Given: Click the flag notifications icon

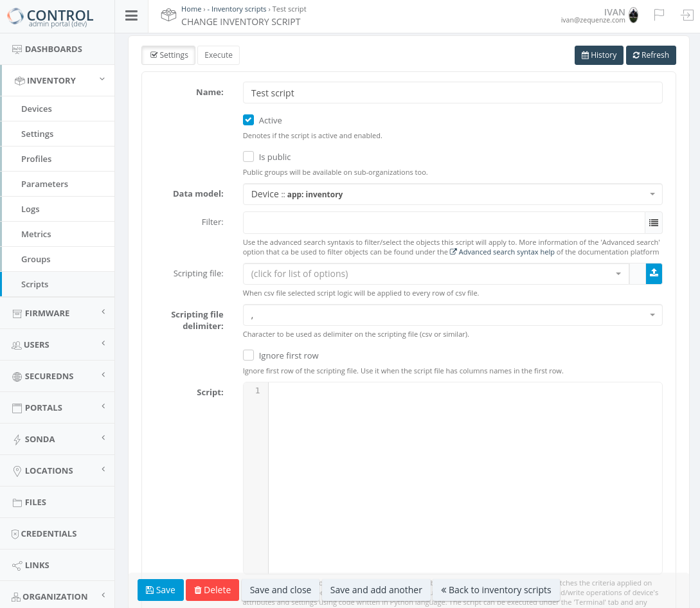Looking at the screenshot, I should point(659,15).
